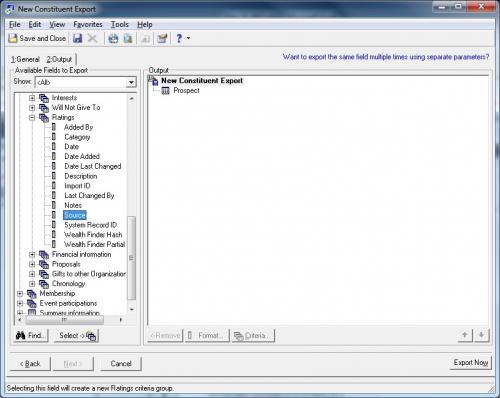This screenshot has width=500, height=398.
Task: Click the Select -> button
Action: 76,335
